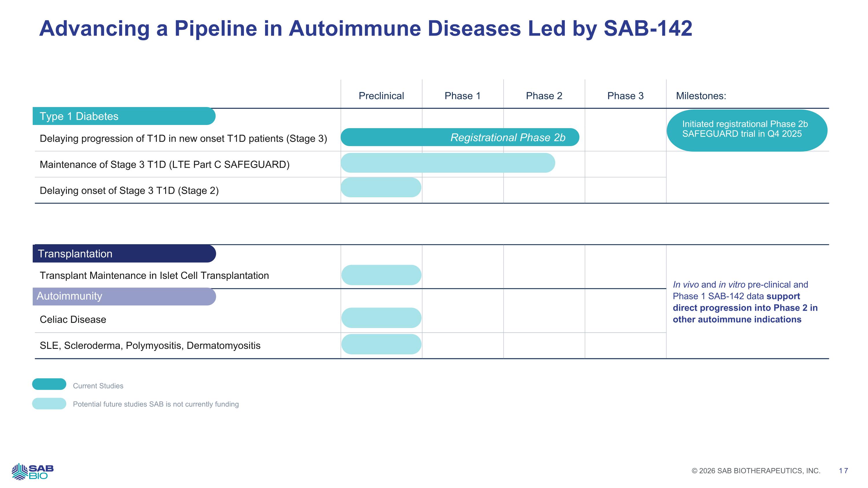Image resolution: width=868 pixels, height=488 pixels.
Task: Click the potential future studies legend swatch
Action: coord(49,404)
